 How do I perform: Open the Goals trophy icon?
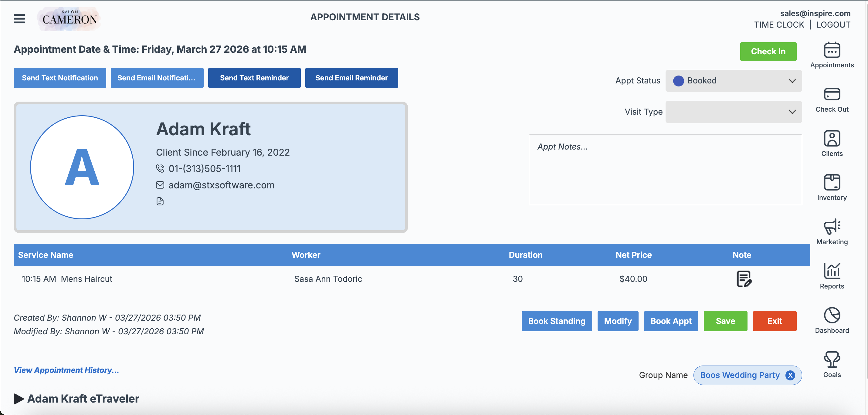point(832,360)
